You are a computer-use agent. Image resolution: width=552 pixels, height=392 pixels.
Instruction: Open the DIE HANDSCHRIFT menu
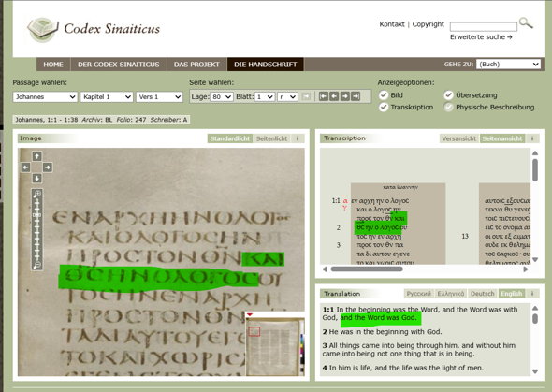pos(266,65)
